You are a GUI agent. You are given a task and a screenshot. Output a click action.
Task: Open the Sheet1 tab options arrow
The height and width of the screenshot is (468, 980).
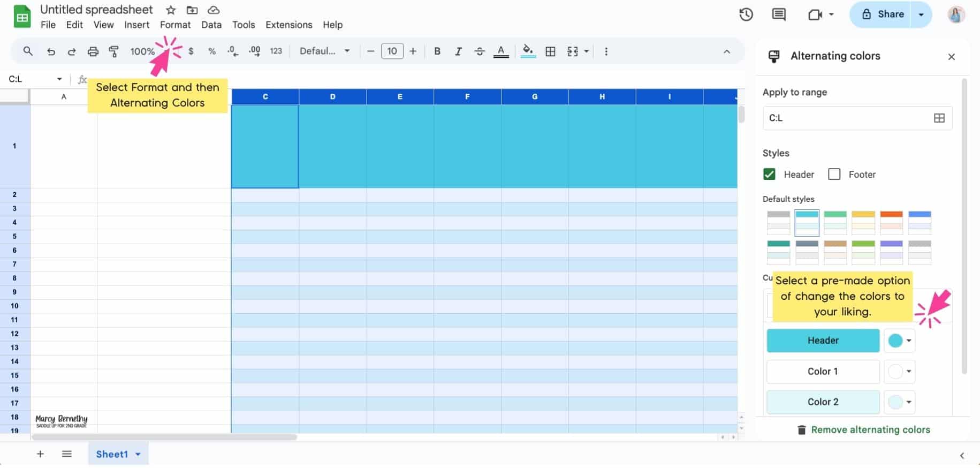click(x=138, y=454)
